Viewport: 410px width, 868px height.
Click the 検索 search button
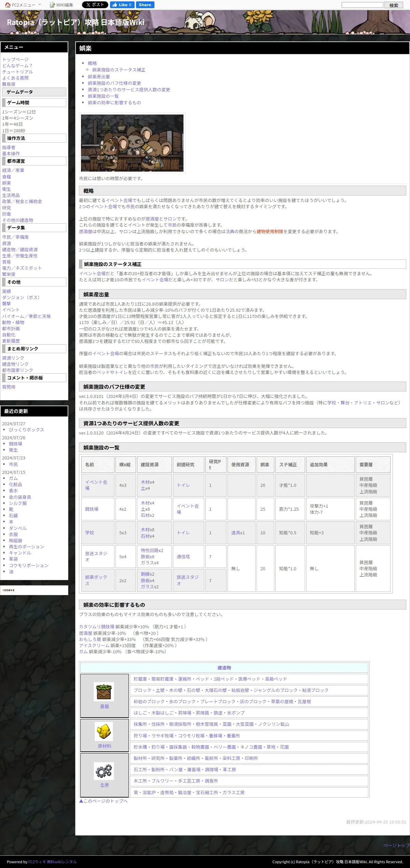(394, 5)
